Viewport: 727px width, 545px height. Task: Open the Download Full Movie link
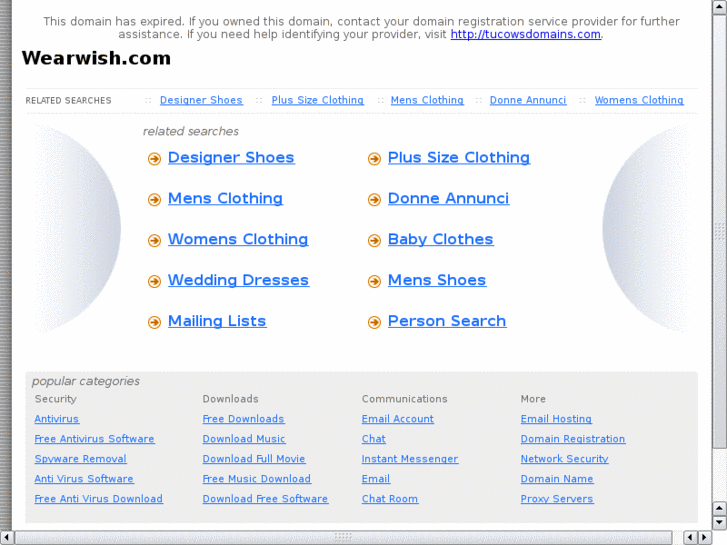click(254, 459)
